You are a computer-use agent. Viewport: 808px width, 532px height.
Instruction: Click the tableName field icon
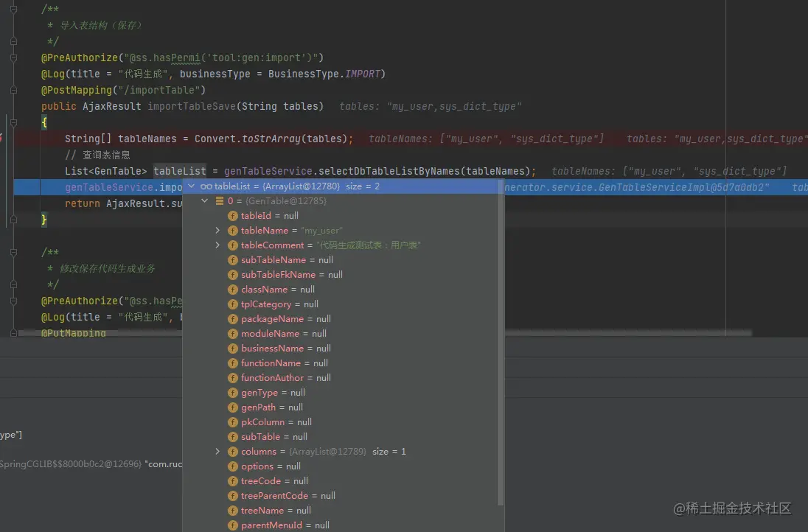click(233, 230)
